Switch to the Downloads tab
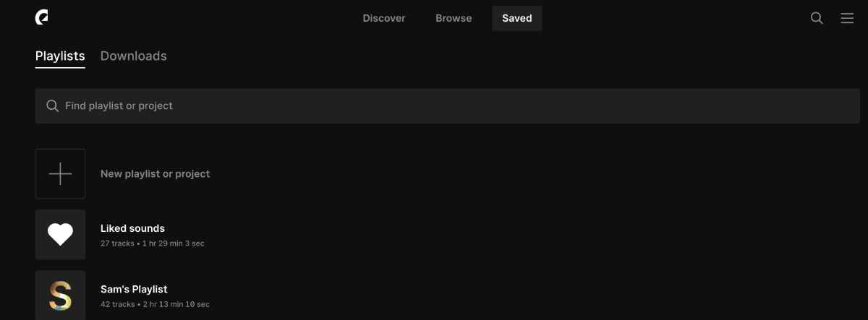 134,56
